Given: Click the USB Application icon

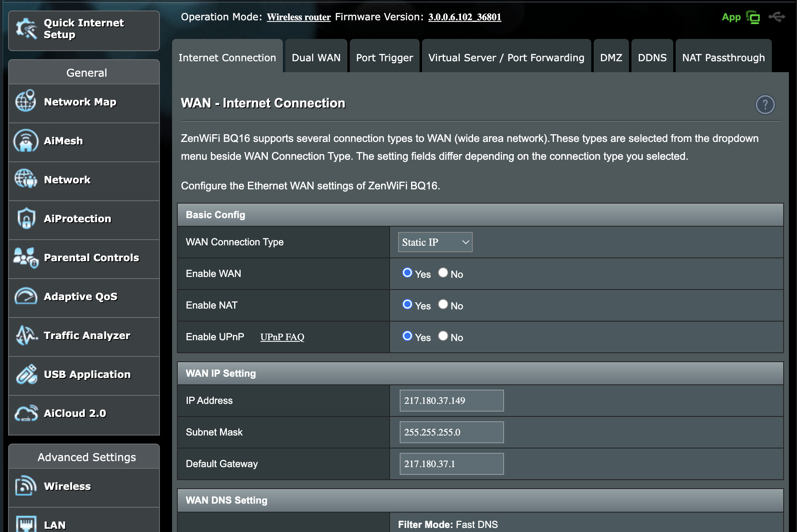Looking at the screenshot, I should [x=26, y=374].
